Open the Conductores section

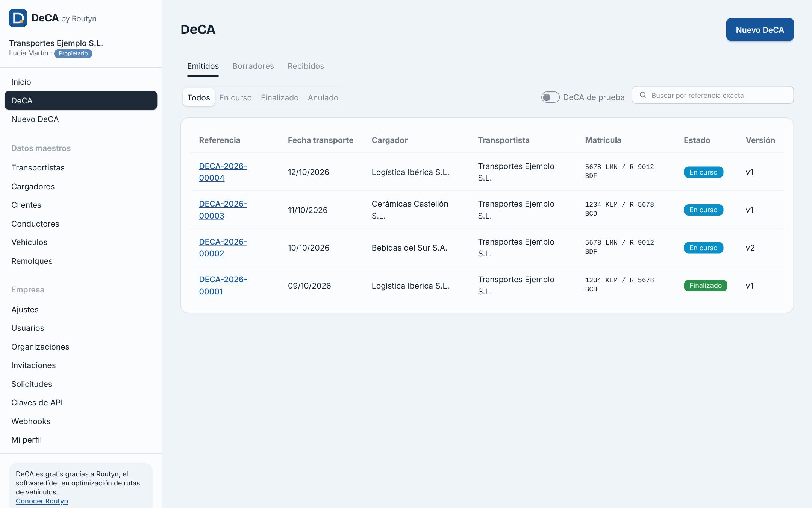pyautogui.click(x=81, y=224)
